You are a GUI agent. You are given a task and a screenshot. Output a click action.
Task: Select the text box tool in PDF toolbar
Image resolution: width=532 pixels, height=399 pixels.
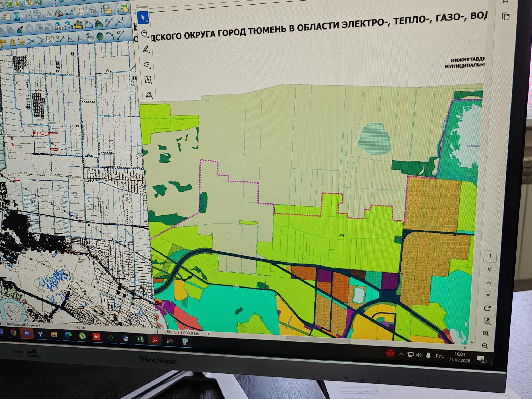[148, 80]
